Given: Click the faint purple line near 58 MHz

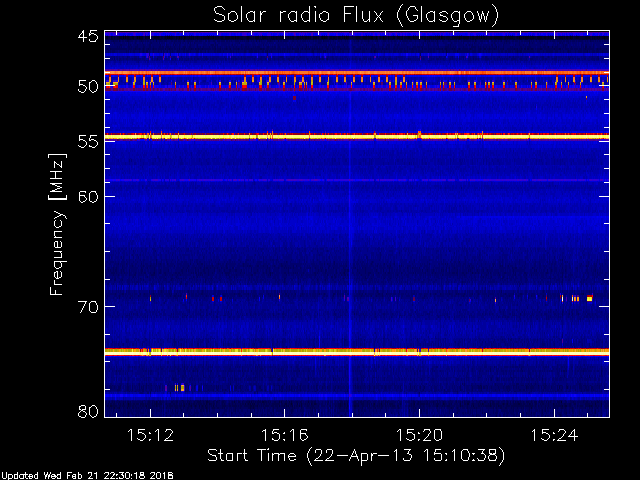Looking at the screenshot, I should tap(357, 180).
